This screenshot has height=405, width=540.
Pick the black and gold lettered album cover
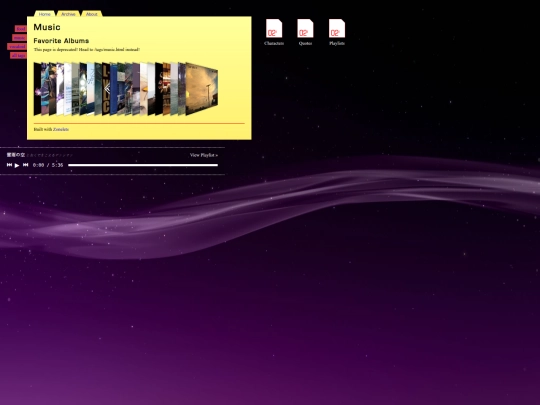[x=106, y=89]
